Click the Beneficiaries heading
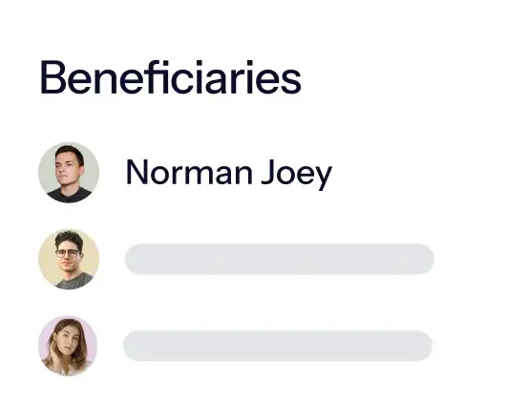 point(170,77)
